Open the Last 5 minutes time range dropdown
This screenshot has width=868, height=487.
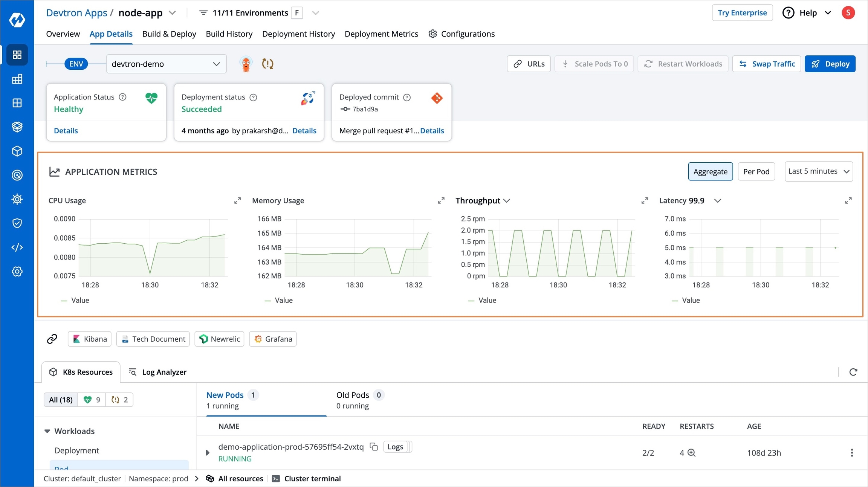pyautogui.click(x=819, y=171)
